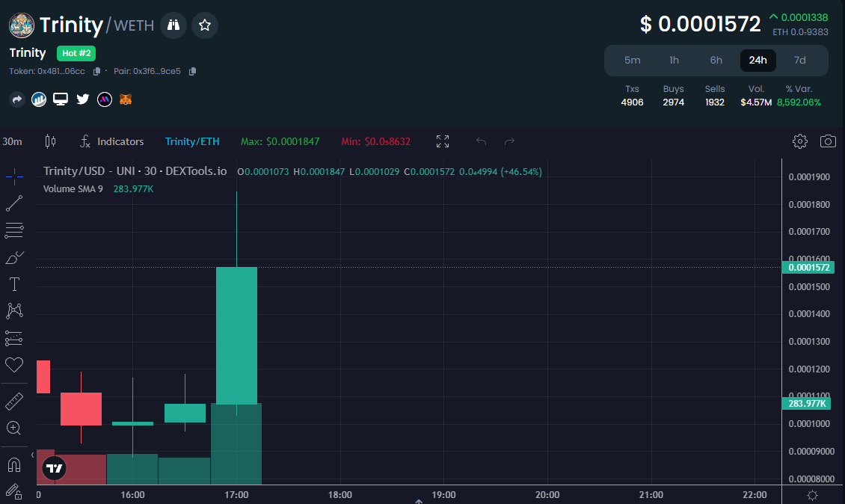Add token to MetaMask fox icon
845x504 pixels.
pyautogui.click(x=126, y=99)
